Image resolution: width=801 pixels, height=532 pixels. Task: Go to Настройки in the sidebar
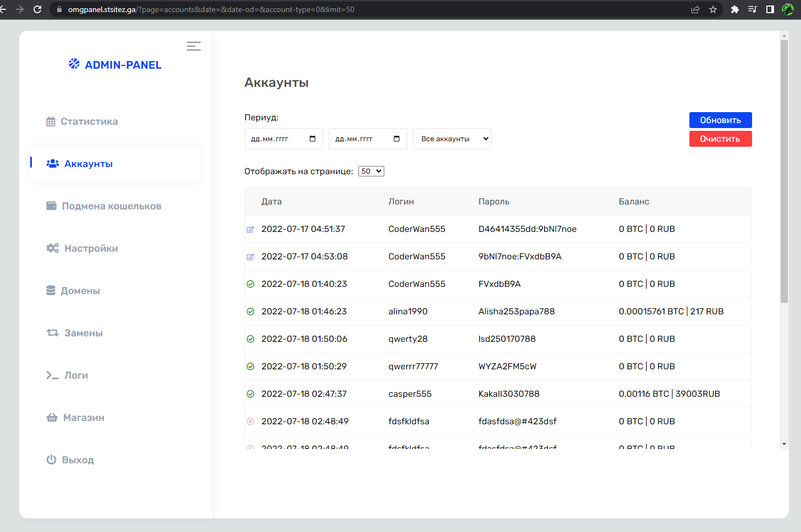(91, 248)
